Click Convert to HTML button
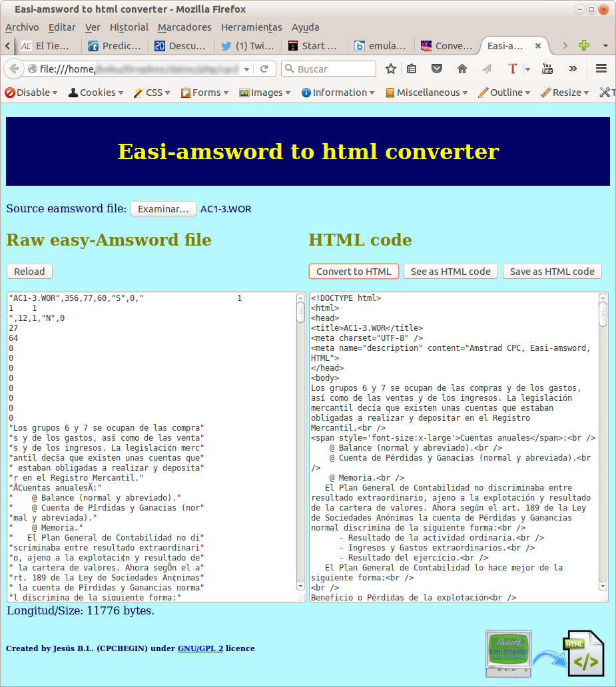The image size is (616, 687). tap(354, 271)
